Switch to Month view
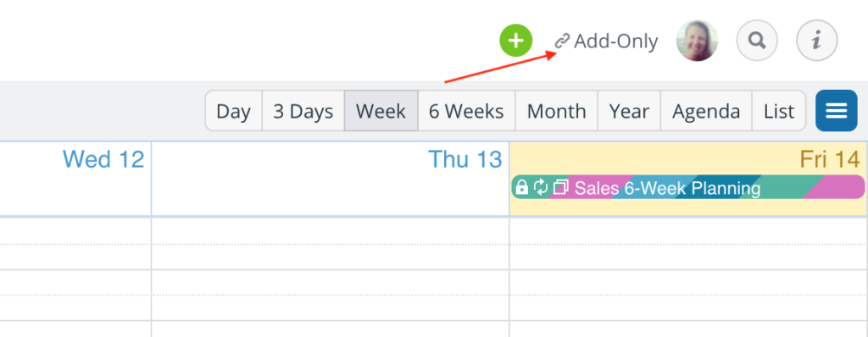The width and height of the screenshot is (868, 337). pyautogui.click(x=556, y=111)
